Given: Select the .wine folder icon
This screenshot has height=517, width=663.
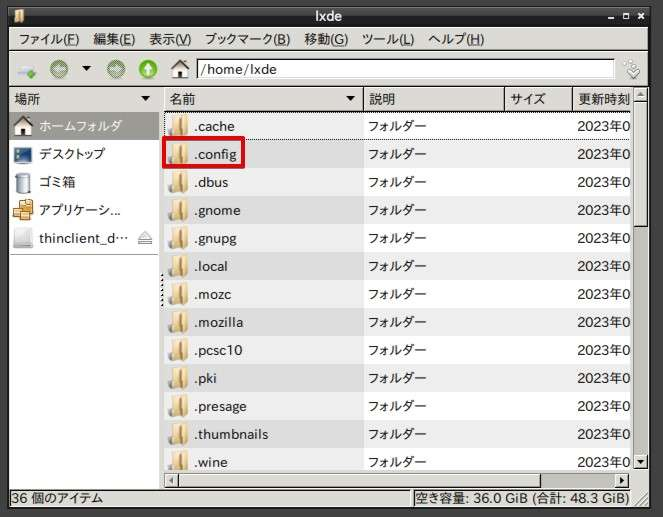Looking at the screenshot, I should point(178,461).
